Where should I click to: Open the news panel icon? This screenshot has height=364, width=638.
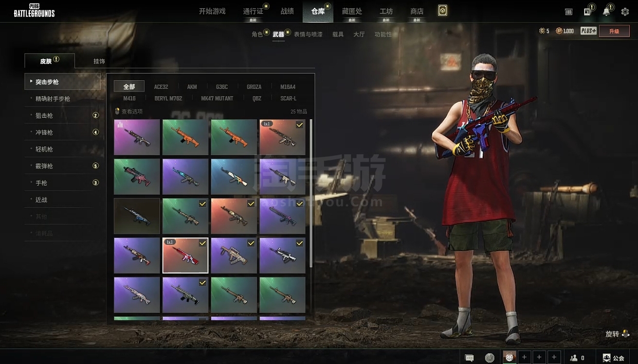tap(588, 11)
